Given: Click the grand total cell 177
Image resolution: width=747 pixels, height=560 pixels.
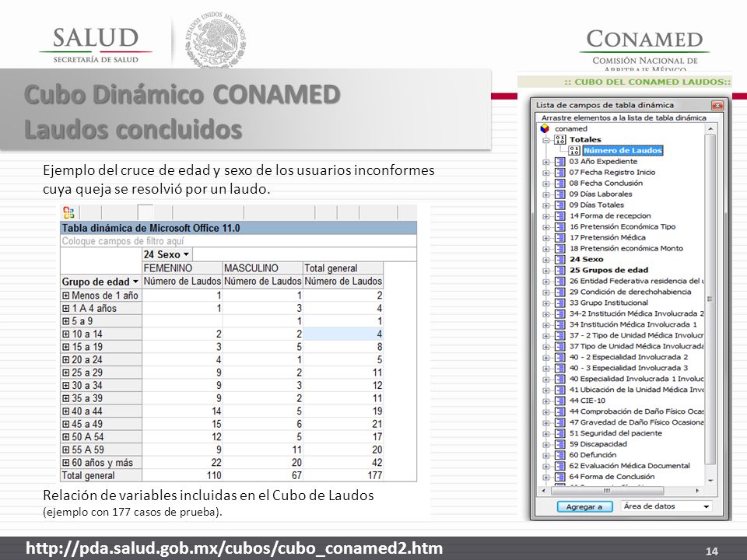Looking at the screenshot, I should point(343,475).
